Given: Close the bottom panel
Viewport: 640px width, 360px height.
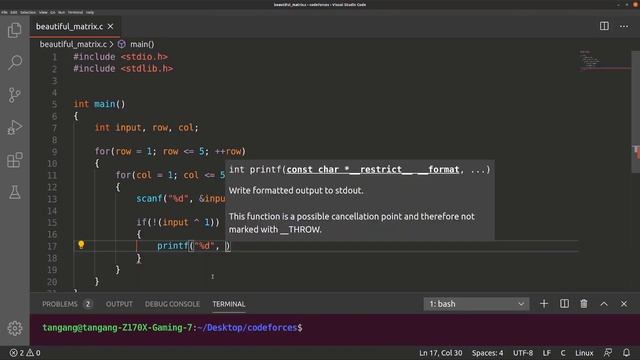Looking at the screenshot, I should 624,304.
